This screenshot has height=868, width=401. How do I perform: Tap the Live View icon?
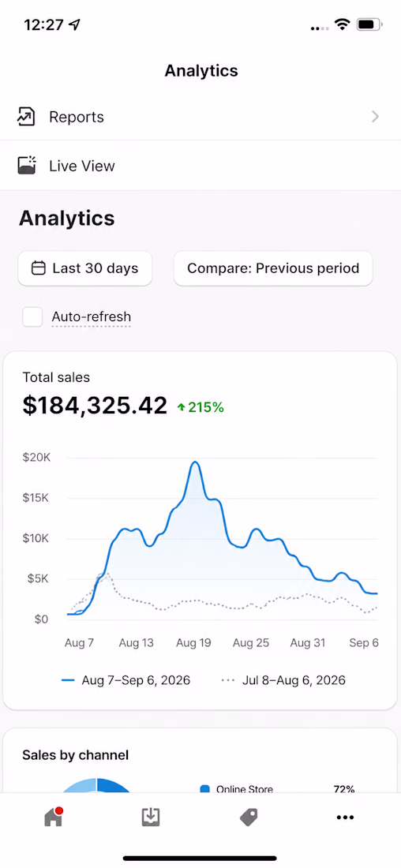point(27,166)
